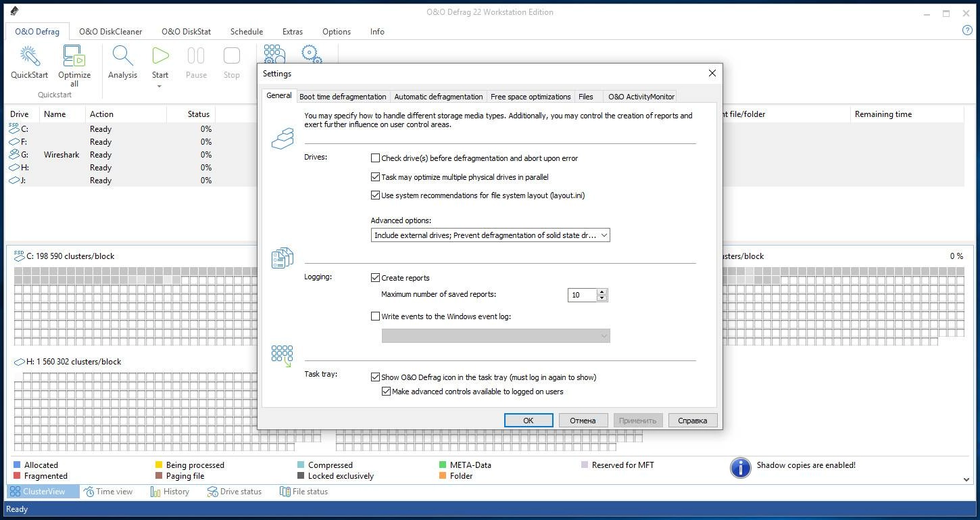Viewport: 980px width, 520px height.
Task: Click the Being processed yellow swatch
Action: point(159,465)
